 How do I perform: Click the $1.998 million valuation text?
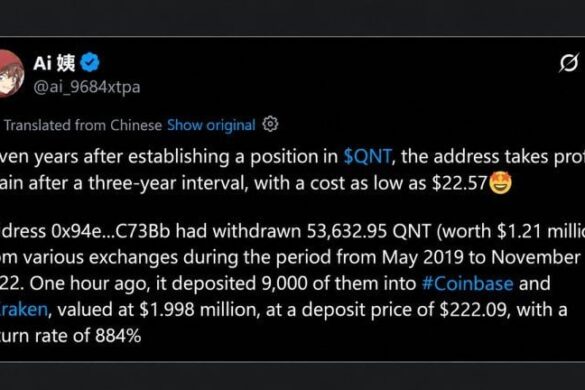click(x=200, y=310)
